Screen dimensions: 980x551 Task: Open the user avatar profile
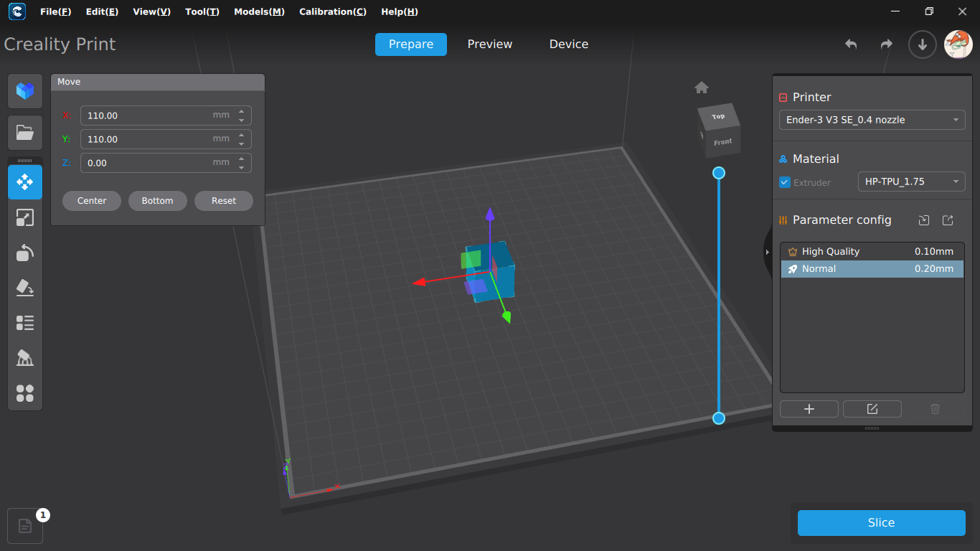pyautogui.click(x=958, y=44)
